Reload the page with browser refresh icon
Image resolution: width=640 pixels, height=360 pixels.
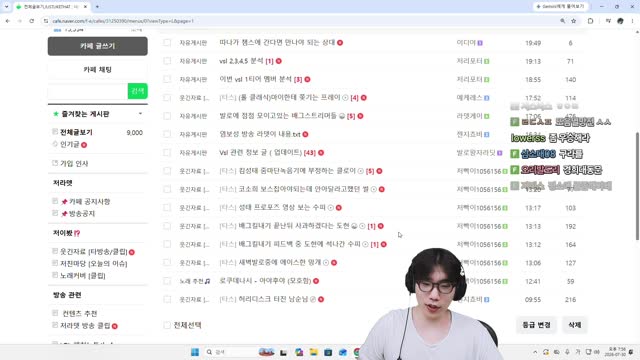point(31,21)
